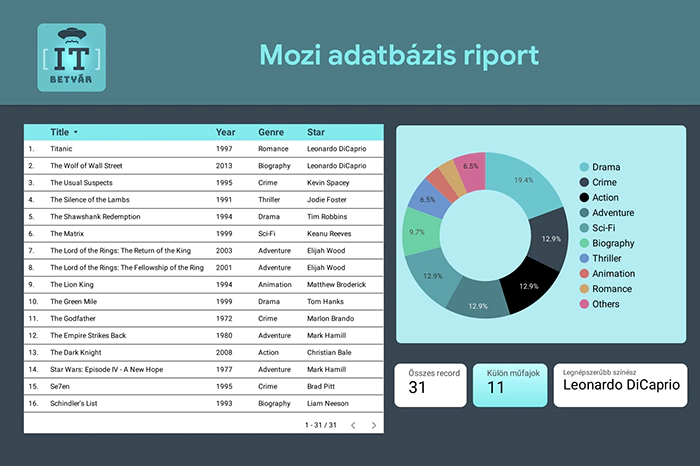Sort table by Title column header
Image resolution: width=700 pixels, height=466 pixels.
(60, 132)
